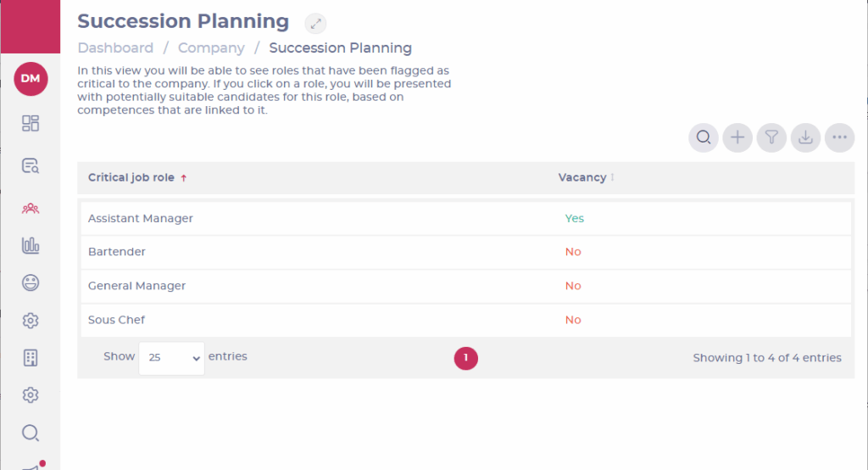The height and width of the screenshot is (470, 868).
Task: Add a new critical role with plus button
Action: point(737,137)
